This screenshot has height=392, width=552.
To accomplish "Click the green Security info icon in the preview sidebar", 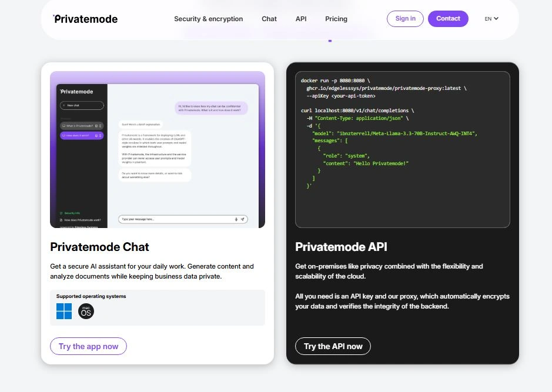I will (61, 213).
